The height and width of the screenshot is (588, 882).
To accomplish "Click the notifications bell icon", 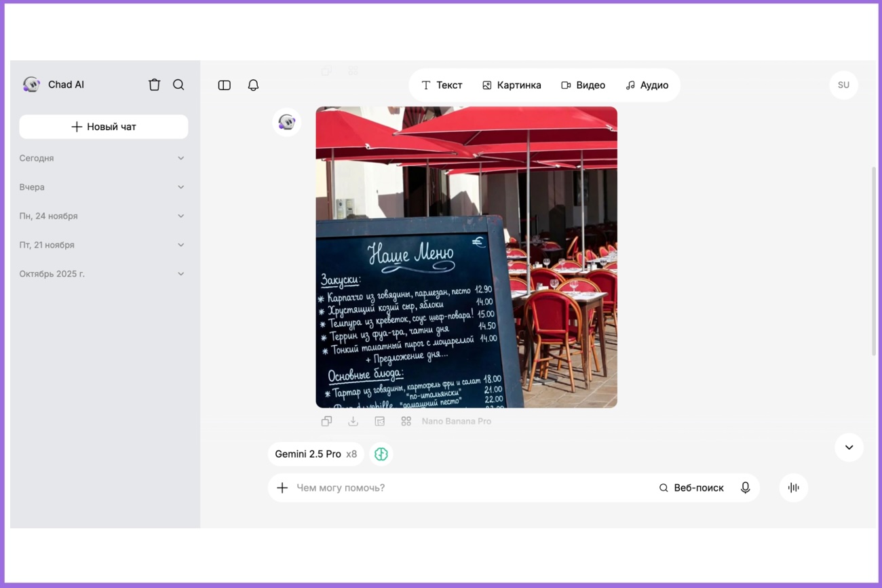I will pyautogui.click(x=253, y=85).
